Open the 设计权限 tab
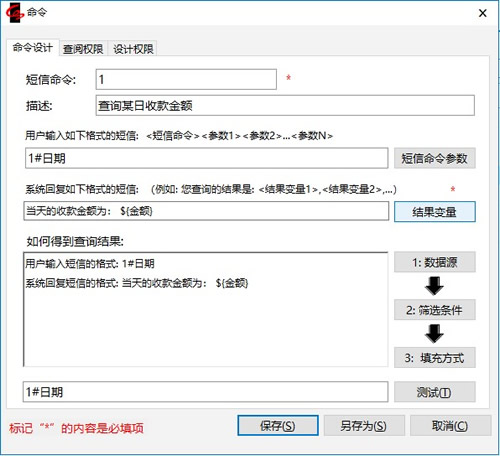This screenshot has height=456, width=500. 133,49
